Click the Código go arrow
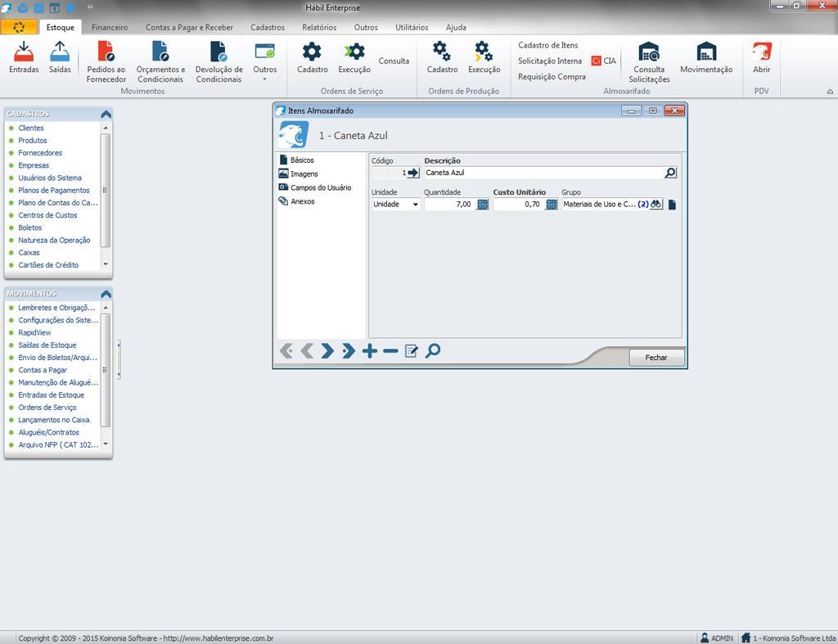 click(413, 173)
